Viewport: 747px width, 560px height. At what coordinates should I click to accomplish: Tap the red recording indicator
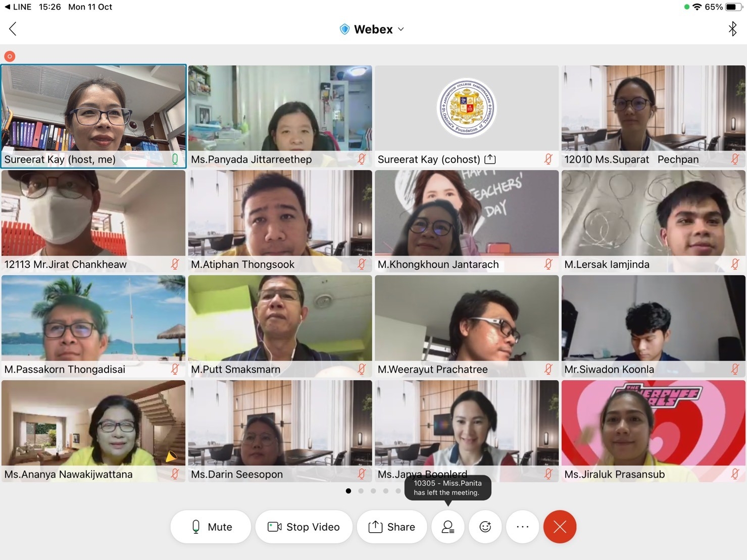[10, 56]
